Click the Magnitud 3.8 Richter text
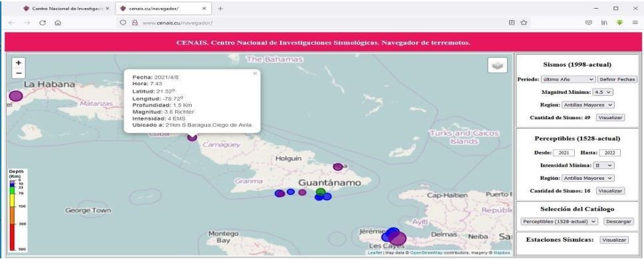This screenshot has width=644, height=259. point(164,111)
